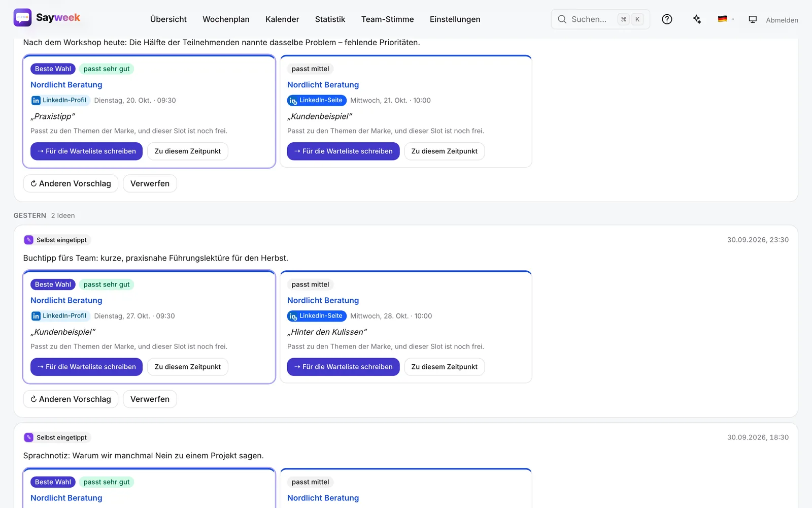The height and width of the screenshot is (508, 812).
Task: Click Zu diesem Zeitpunkt on Praxistipp card
Action: point(188,151)
